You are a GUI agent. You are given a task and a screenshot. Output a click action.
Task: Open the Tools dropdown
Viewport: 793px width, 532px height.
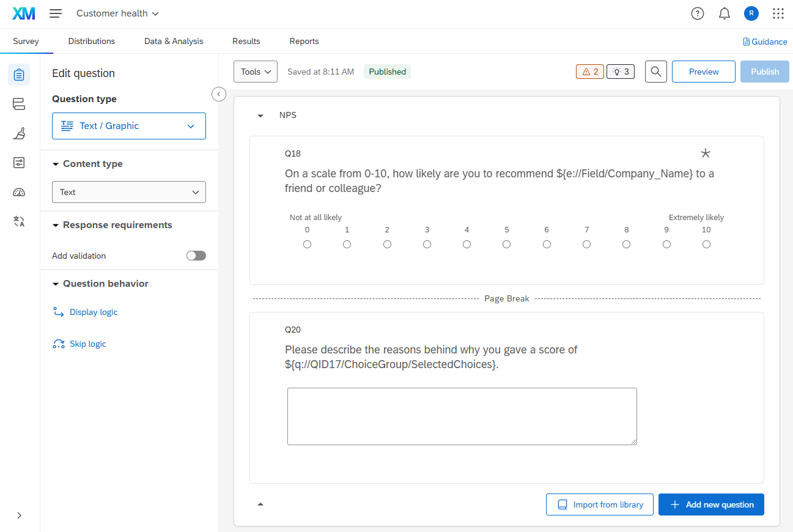click(256, 72)
